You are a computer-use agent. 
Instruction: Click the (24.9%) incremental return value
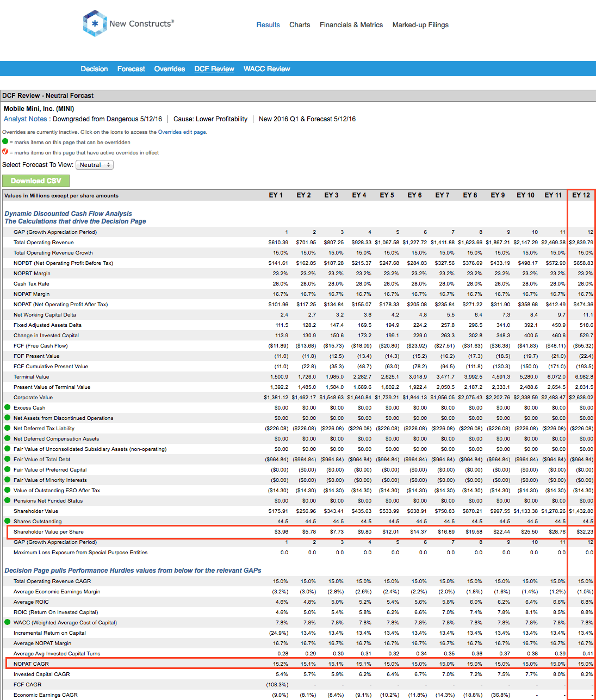pyautogui.click(x=279, y=633)
